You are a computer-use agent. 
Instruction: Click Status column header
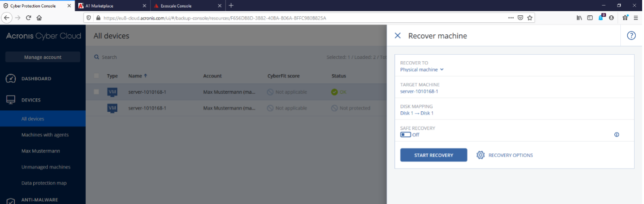[x=339, y=76]
